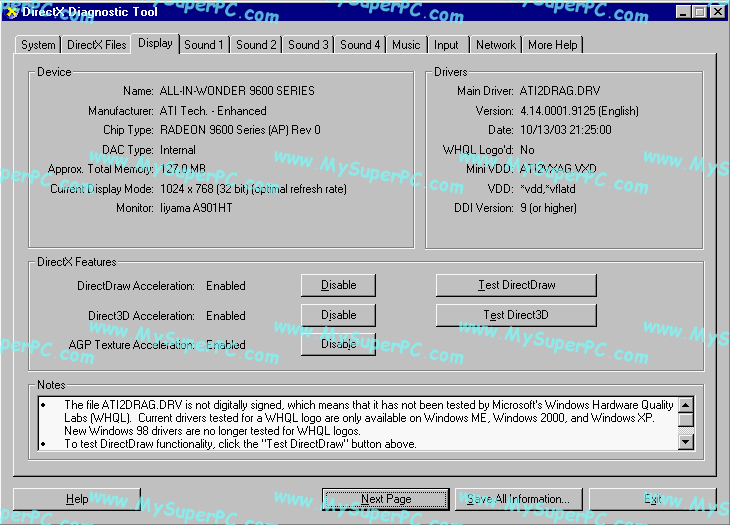Click Save All Information button
This screenshot has height=525, width=730.
518,499
